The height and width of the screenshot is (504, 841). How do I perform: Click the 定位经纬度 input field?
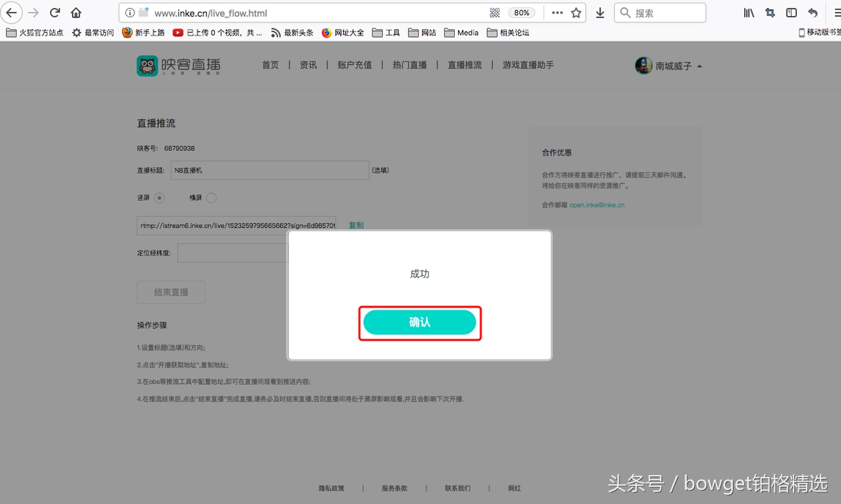coord(232,252)
